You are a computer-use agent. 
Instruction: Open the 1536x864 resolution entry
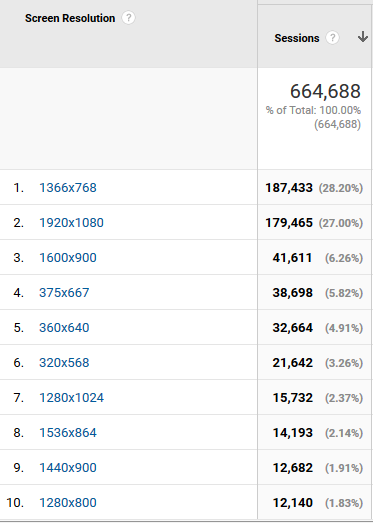click(68, 433)
